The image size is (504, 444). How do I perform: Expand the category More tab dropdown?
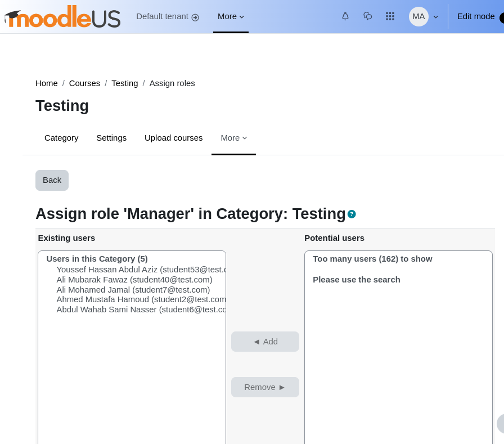click(233, 138)
